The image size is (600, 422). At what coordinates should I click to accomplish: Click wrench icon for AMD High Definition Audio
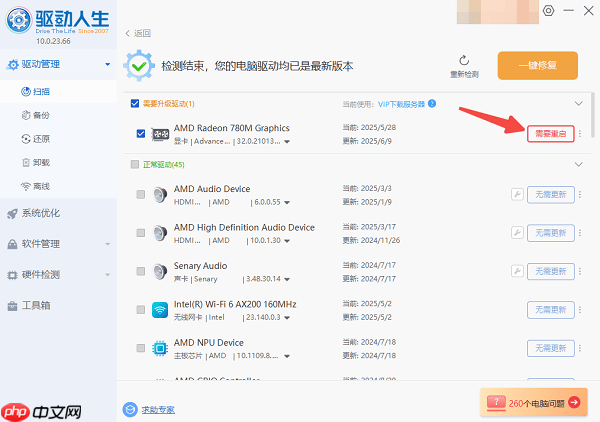(517, 233)
